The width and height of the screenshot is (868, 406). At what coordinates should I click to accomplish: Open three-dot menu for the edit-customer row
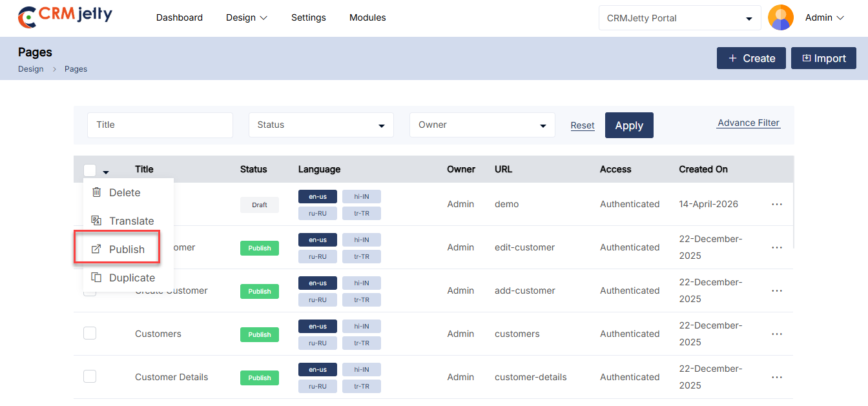[x=776, y=247]
